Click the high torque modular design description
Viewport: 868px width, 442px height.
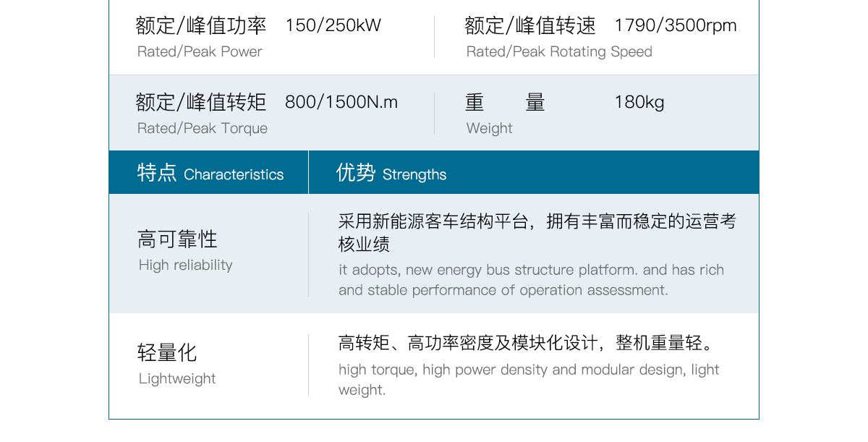pyautogui.click(x=529, y=379)
